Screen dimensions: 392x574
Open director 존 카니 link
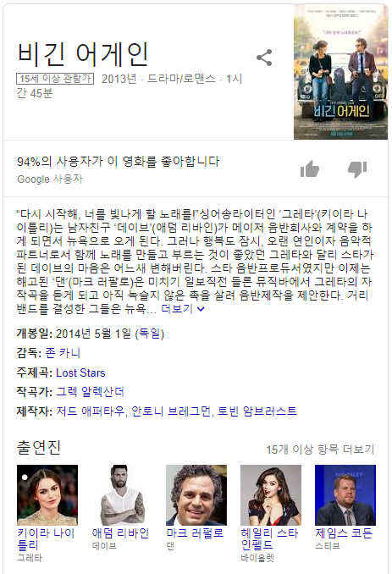tap(63, 353)
